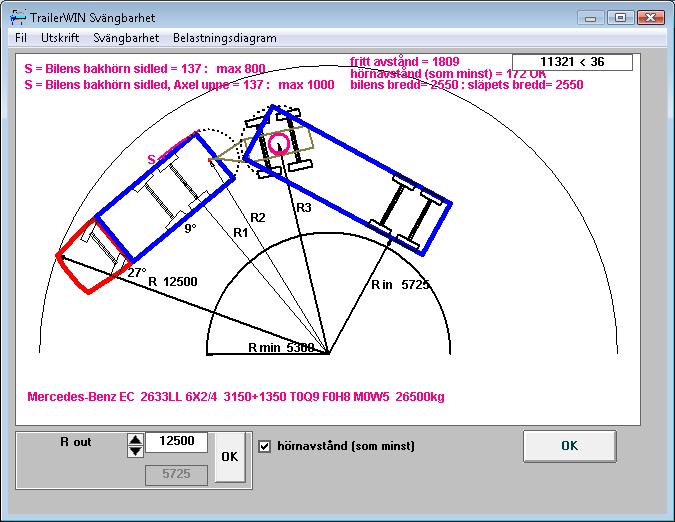Minimize the TrailerWIN window

(x=590, y=18)
